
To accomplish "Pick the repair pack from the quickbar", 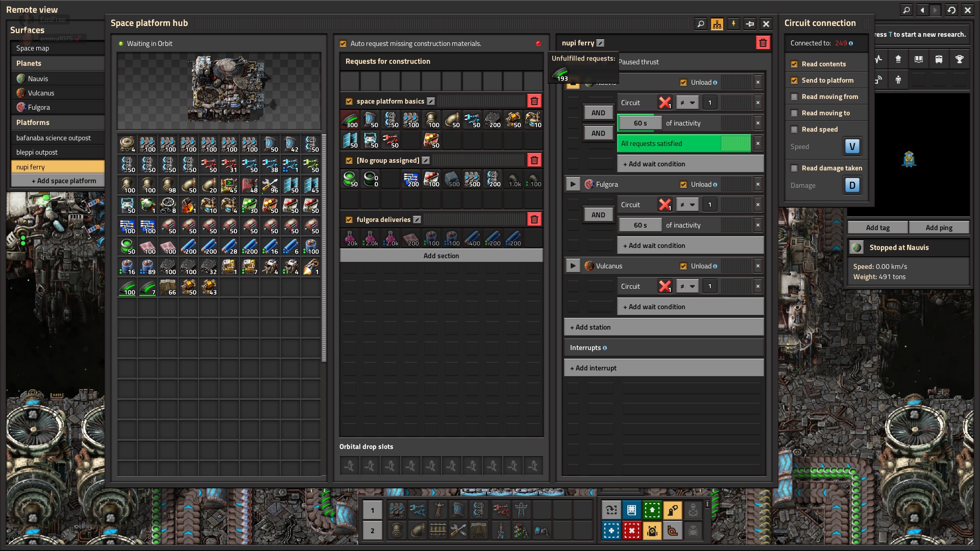I will (458, 531).
